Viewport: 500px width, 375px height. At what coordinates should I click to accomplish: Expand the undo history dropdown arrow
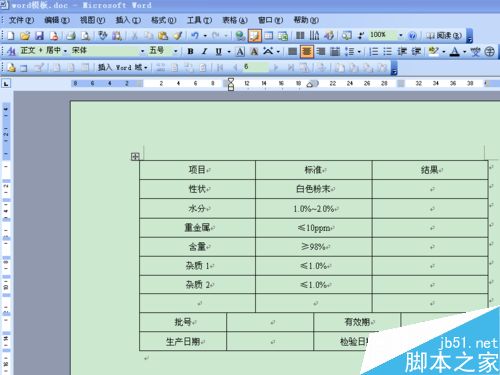(205, 35)
